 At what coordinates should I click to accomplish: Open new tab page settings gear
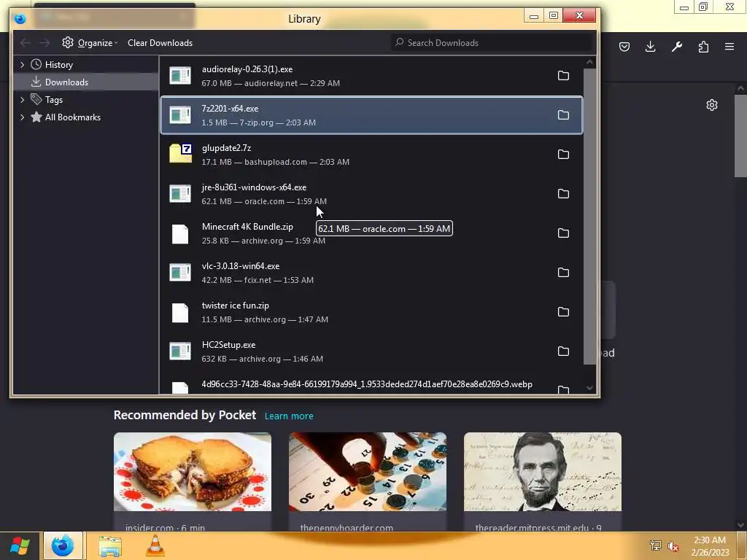coord(712,105)
